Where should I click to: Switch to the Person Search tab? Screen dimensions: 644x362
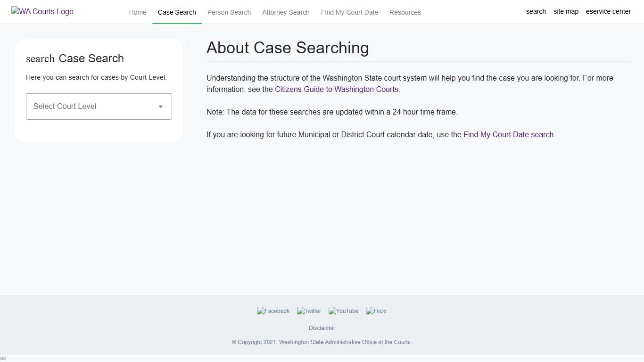[229, 12]
